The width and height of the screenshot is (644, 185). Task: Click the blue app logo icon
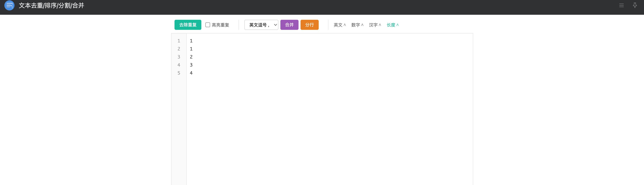pyautogui.click(x=9, y=5)
